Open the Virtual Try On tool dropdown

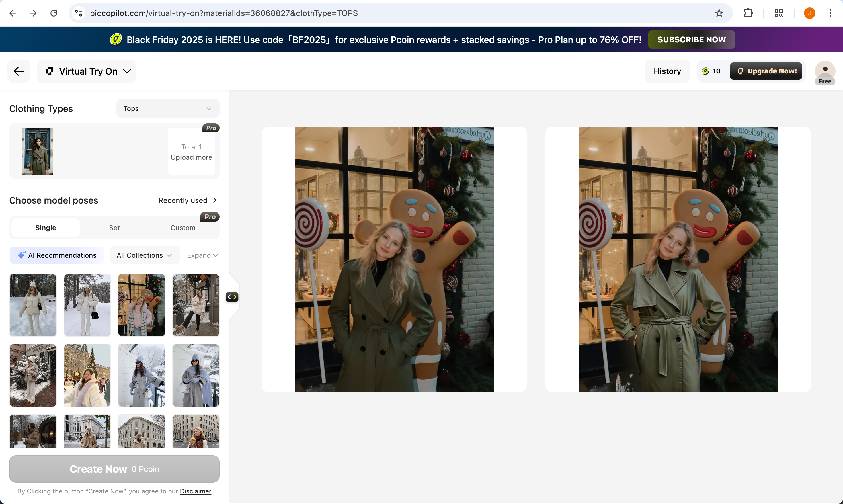click(x=87, y=71)
